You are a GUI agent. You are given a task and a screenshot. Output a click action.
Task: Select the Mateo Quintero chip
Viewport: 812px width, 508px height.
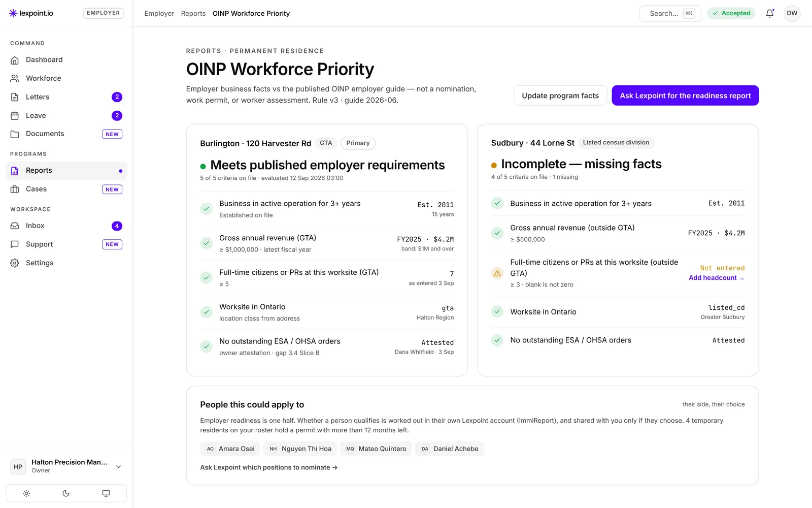pyautogui.click(x=376, y=449)
